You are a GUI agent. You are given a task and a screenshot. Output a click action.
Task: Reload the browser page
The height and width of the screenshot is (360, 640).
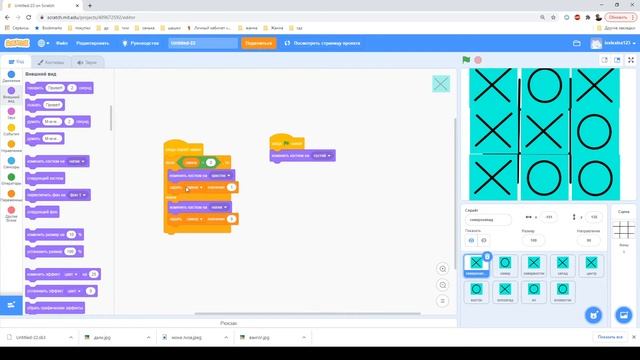29,17
